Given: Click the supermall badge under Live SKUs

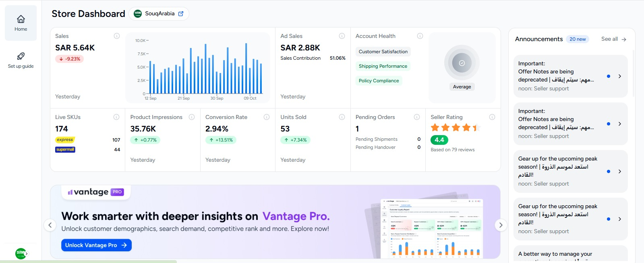Looking at the screenshot, I should pyautogui.click(x=65, y=150).
